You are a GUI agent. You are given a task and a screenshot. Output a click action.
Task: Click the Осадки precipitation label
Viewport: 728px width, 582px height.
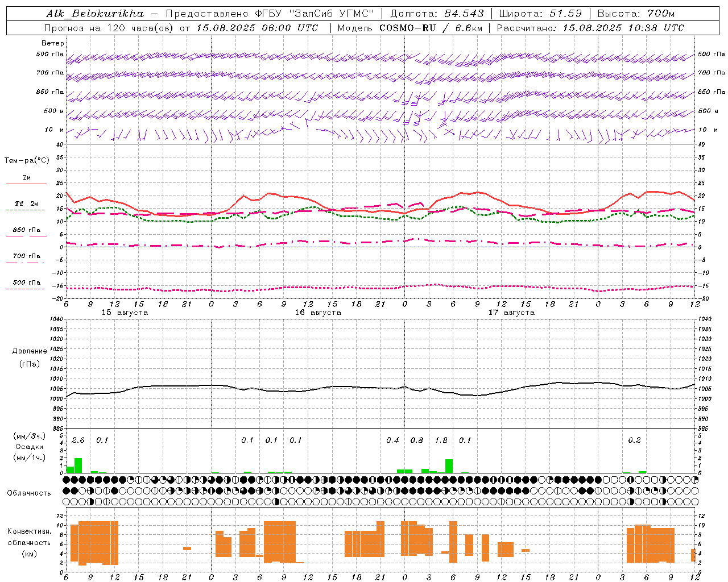[x=30, y=447]
